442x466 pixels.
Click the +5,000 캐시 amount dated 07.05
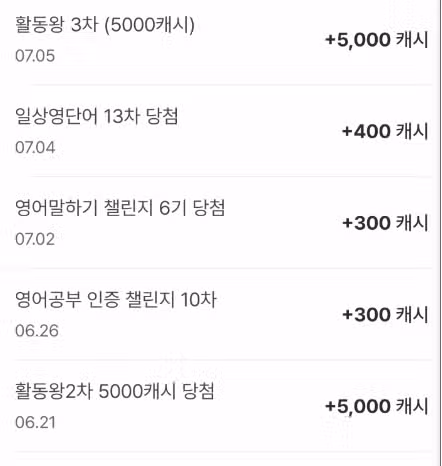pos(377,40)
